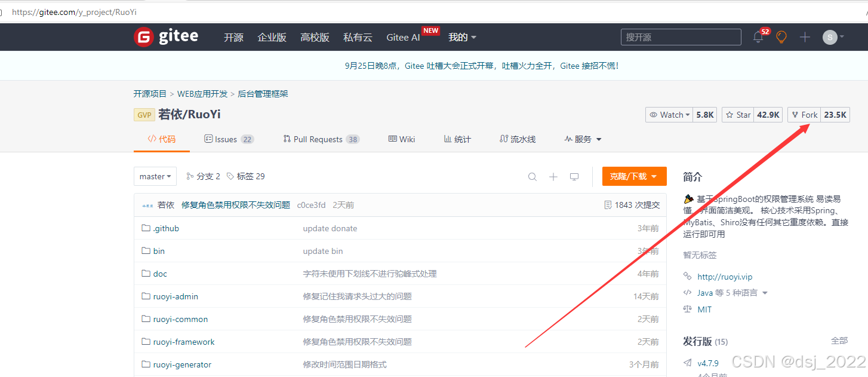Click the GVP badge
868x377 pixels.
(144, 115)
